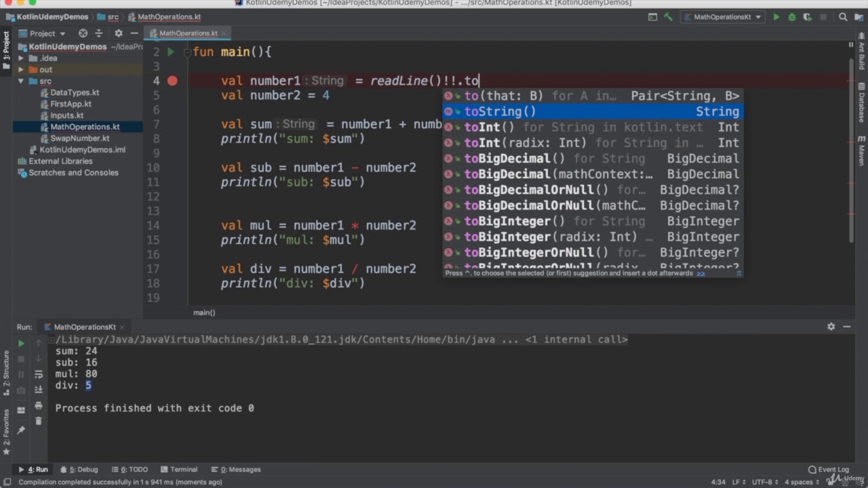
Task: Click the run gutter arrow next to main
Action: pyautogui.click(x=171, y=52)
